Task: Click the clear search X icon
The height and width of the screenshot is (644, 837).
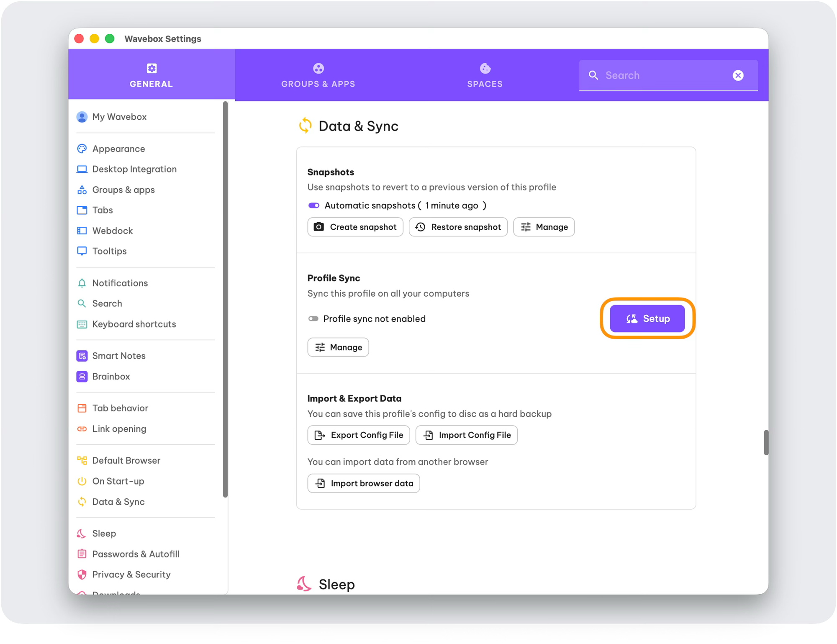Action: (738, 75)
